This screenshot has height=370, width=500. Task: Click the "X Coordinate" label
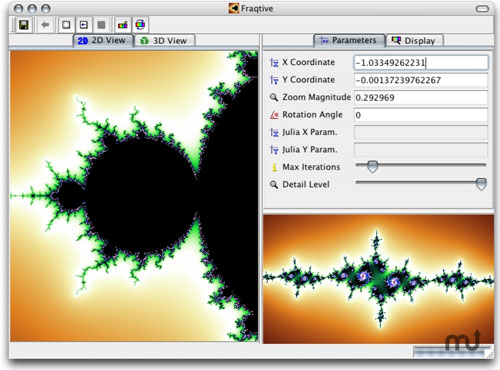308,62
